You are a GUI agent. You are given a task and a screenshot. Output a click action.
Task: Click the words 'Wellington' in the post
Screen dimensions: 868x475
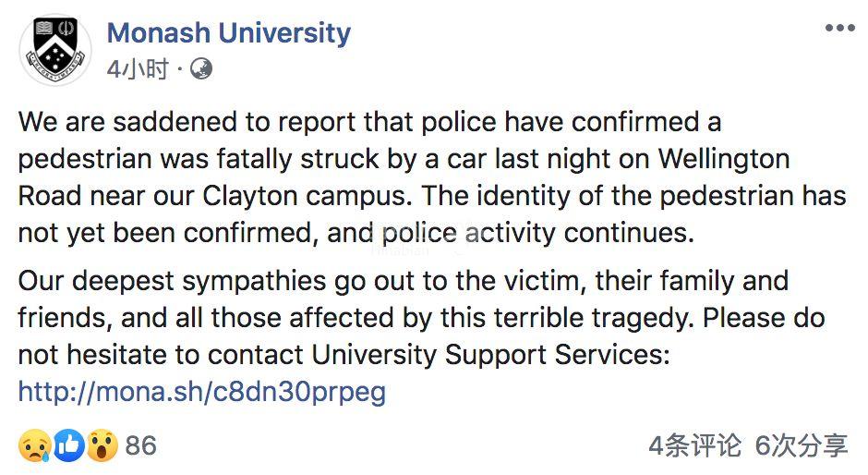point(723,159)
